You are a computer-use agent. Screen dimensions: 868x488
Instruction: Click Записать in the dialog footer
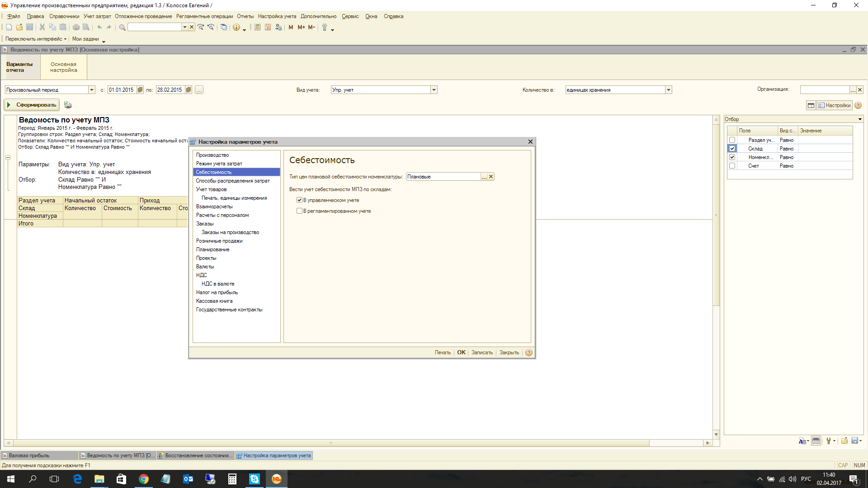point(482,352)
